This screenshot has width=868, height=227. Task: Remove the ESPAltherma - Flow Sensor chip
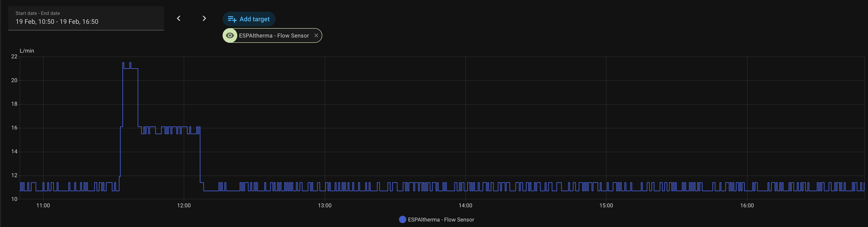pos(316,36)
